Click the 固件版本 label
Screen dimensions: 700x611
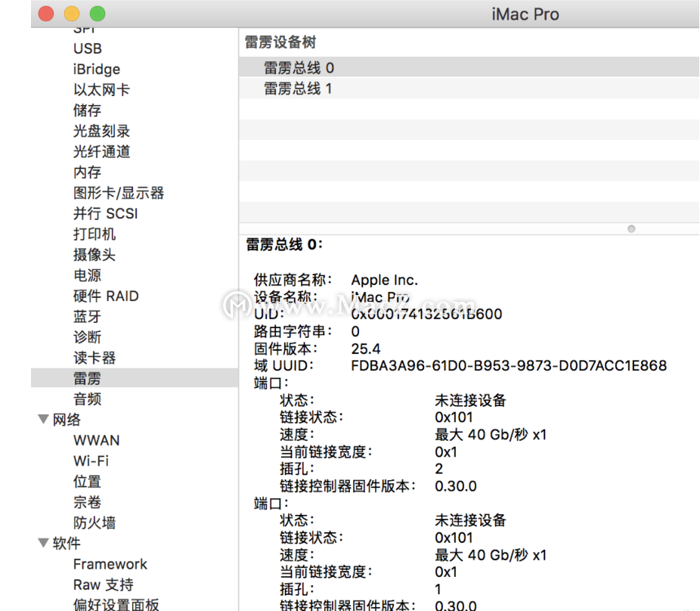coord(286,349)
